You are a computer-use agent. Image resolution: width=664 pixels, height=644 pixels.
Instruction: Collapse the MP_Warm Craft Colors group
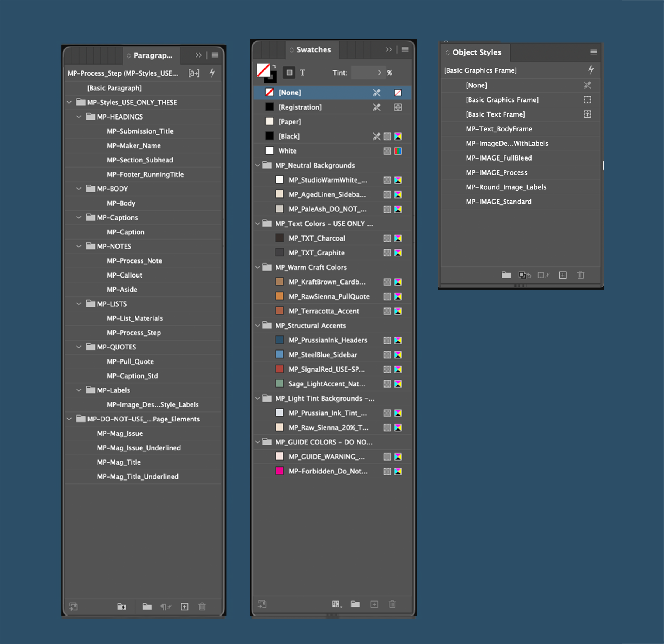click(257, 267)
